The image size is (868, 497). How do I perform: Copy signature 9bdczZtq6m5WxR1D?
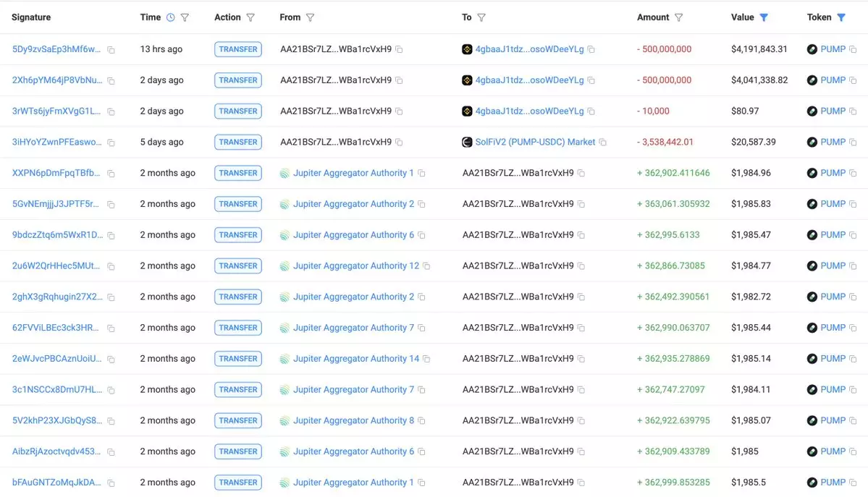point(111,236)
